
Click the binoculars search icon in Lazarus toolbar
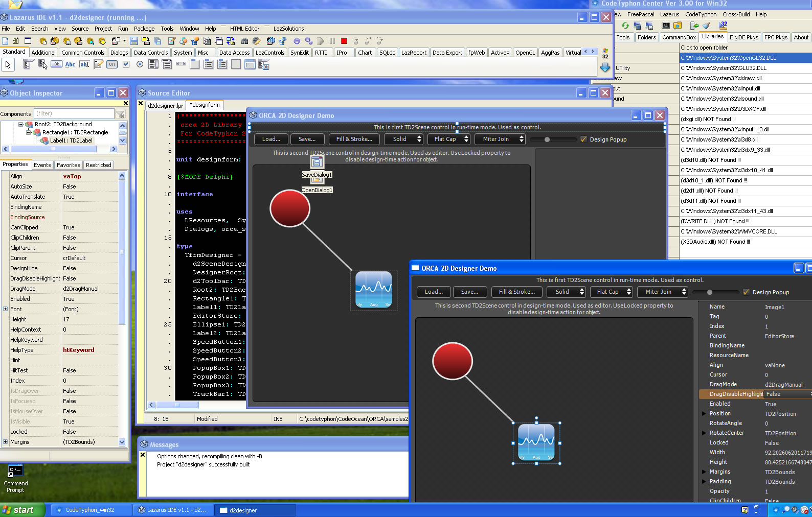point(244,41)
